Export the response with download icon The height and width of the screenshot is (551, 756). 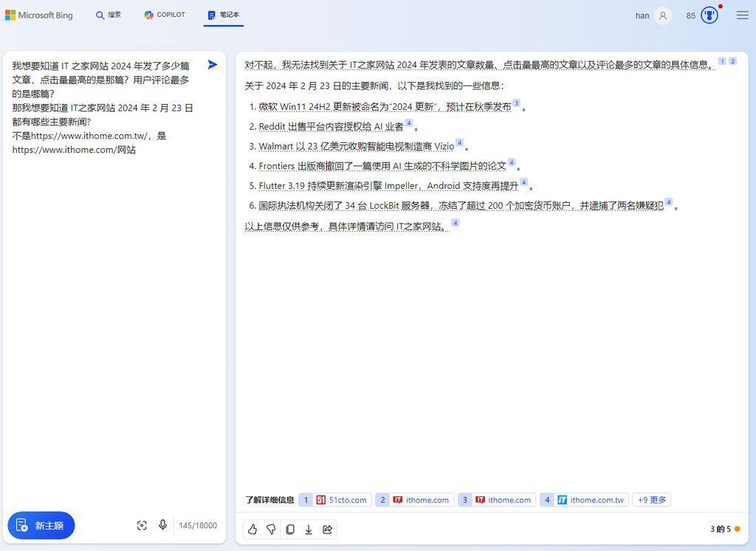coord(309,530)
